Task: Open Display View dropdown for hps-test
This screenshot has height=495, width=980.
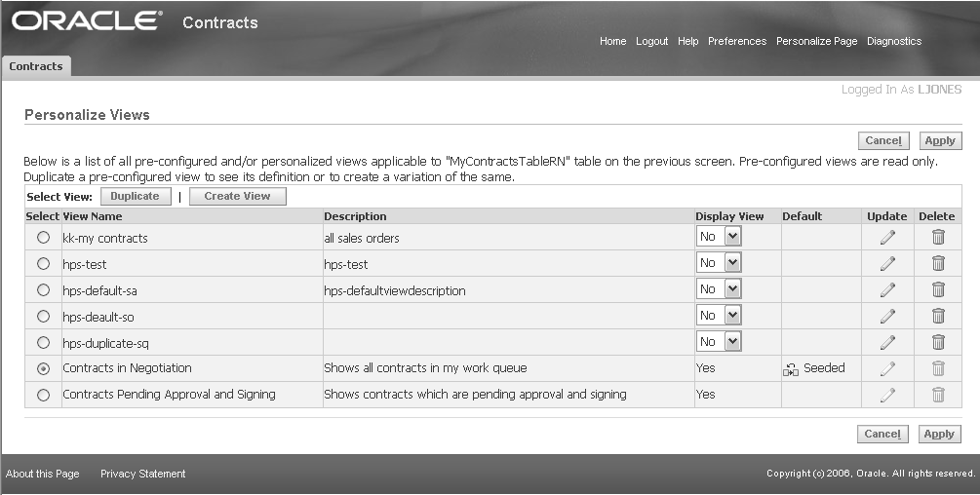Action: pyautogui.click(x=719, y=262)
